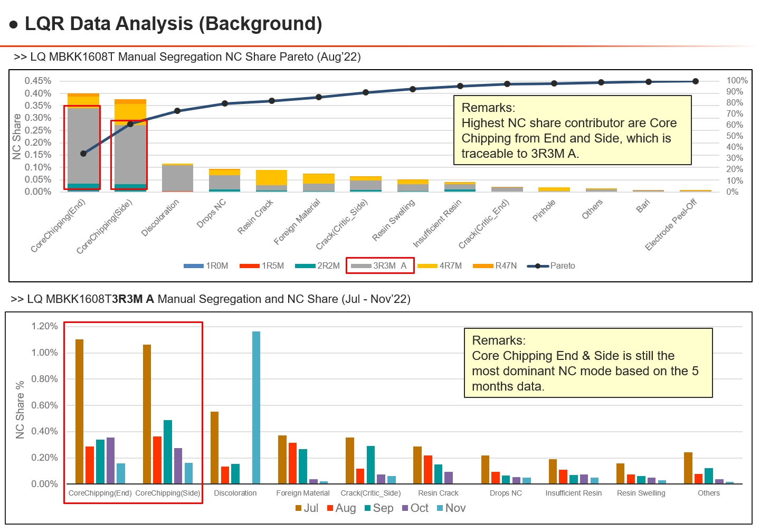Select the 4R7M yellow legend item
The image size is (760, 532).
(439, 266)
